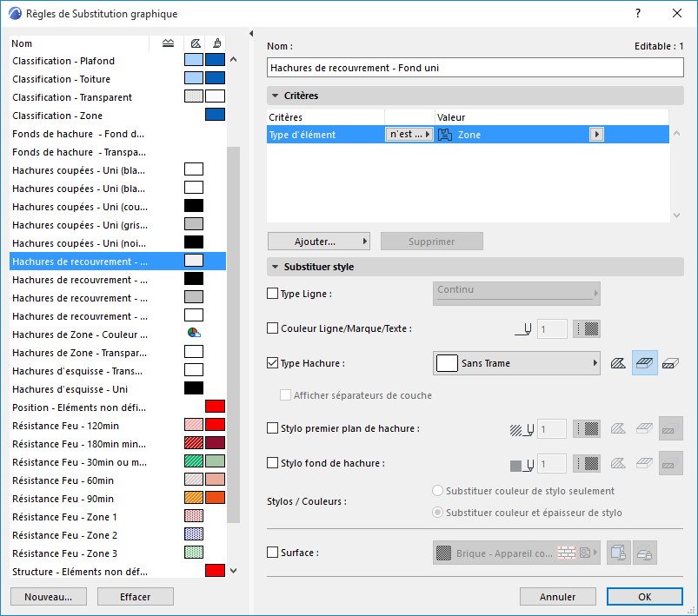
Task: Open the Continu line type dropdown
Action: coord(516,294)
